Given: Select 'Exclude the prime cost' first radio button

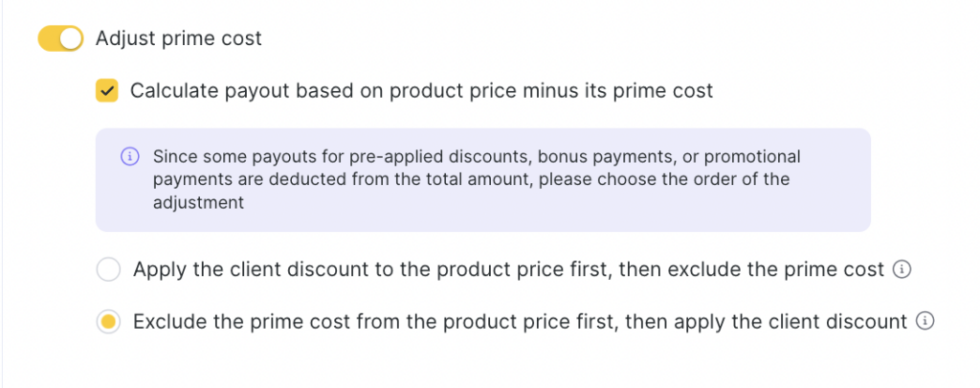Looking at the screenshot, I should (x=108, y=322).
